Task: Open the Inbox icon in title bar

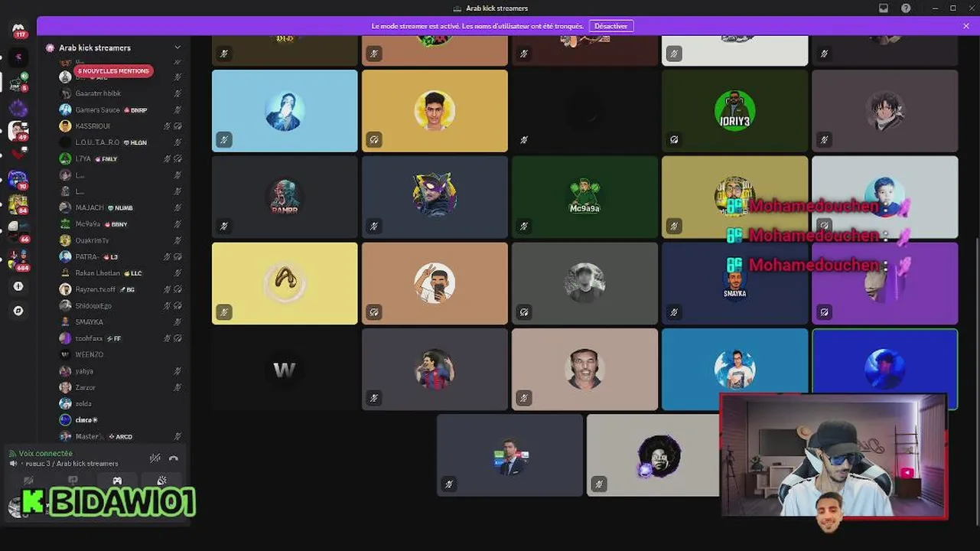Action: [884, 8]
